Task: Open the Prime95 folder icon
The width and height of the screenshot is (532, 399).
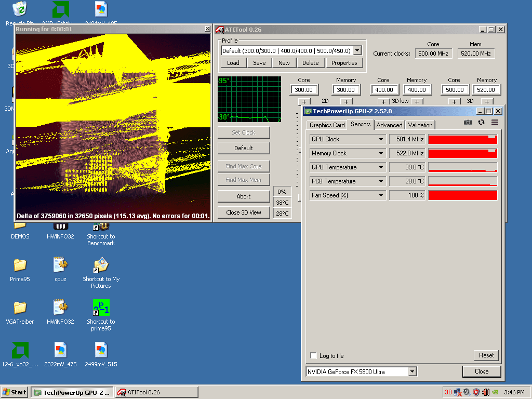Action: (x=20, y=270)
